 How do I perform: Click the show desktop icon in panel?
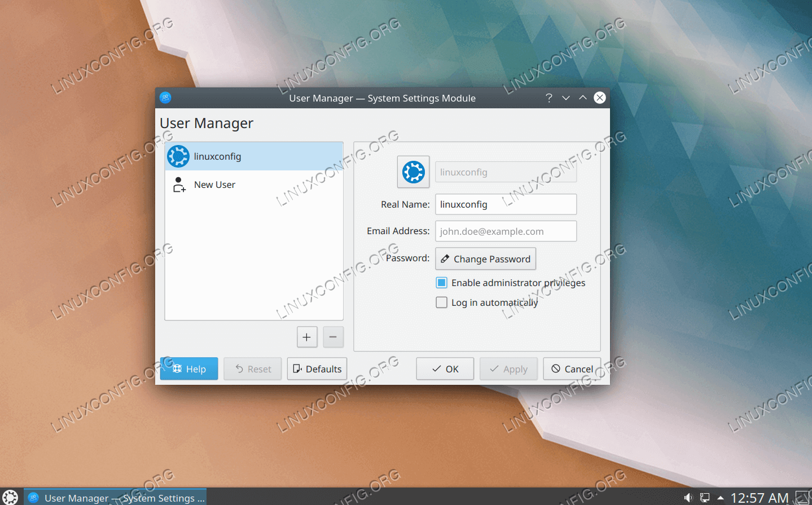pos(802,498)
